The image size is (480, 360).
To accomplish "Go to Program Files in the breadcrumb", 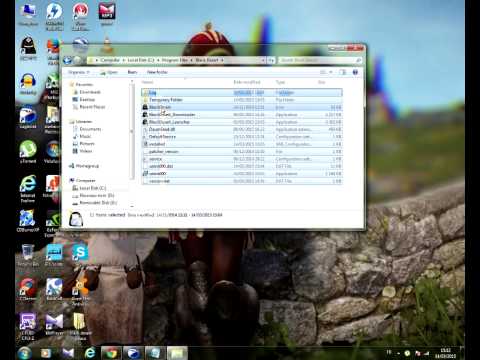I will [x=174, y=60].
